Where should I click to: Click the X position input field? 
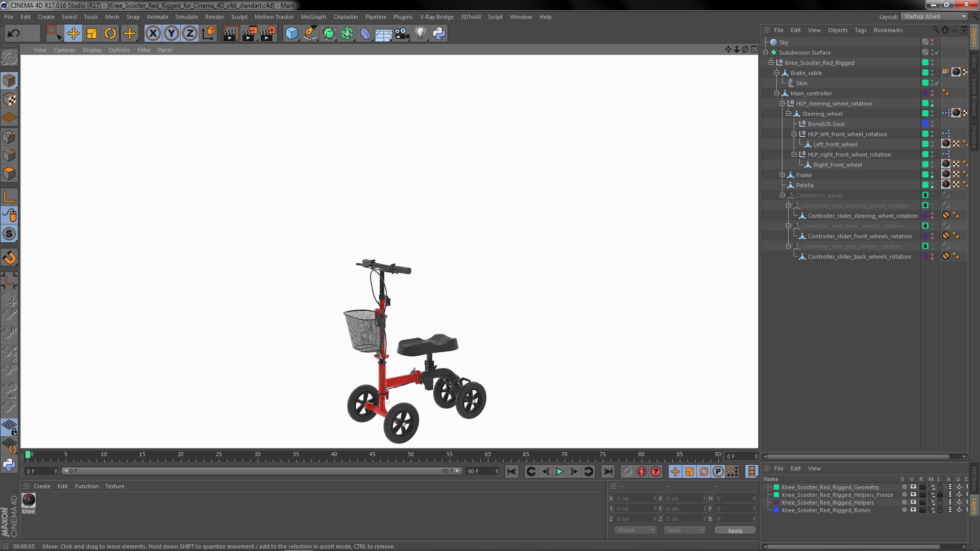(635, 498)
